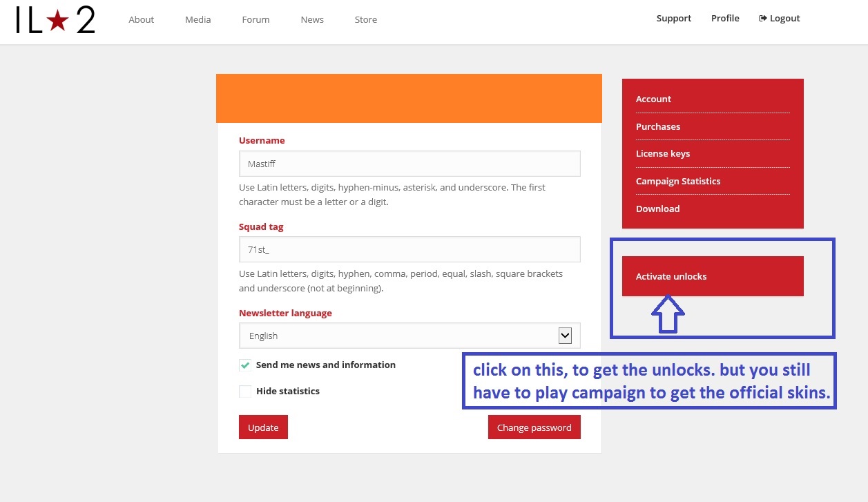Click the Change password button

point(534,427)
